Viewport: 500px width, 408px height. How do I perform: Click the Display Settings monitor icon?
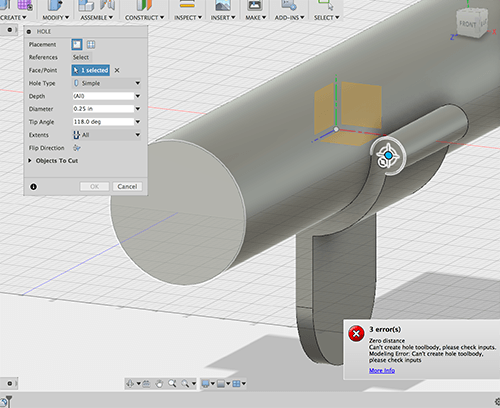point(205,384)
